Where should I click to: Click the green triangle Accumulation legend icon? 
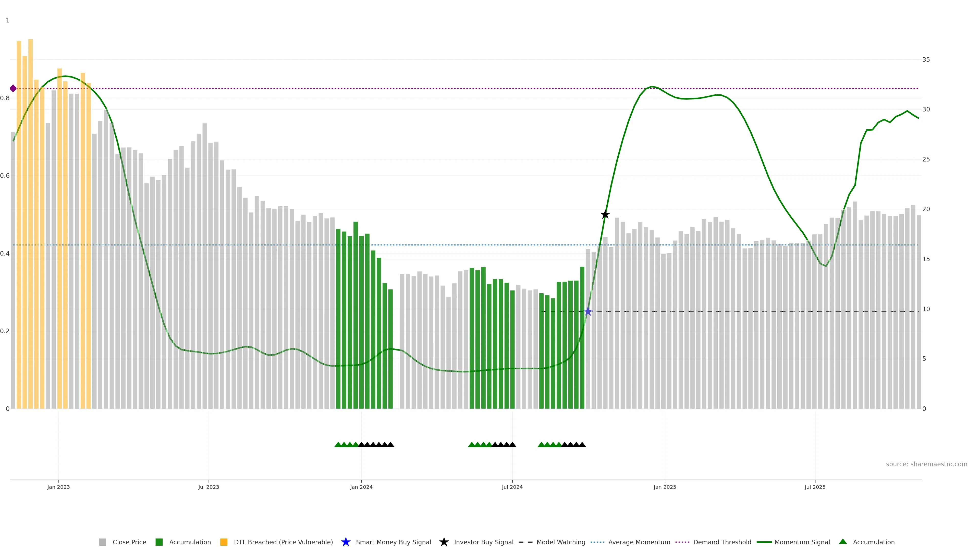click(x=843, y=542)
